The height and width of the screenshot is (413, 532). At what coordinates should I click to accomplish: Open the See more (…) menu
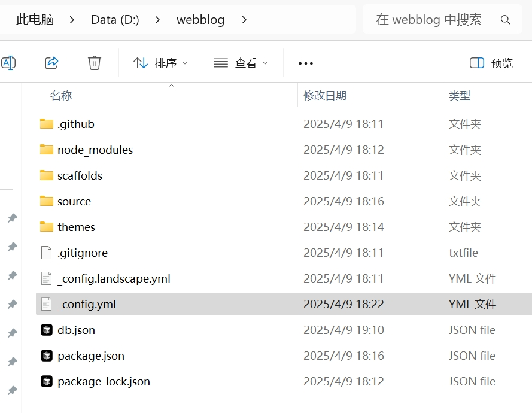tap(305, 63)
